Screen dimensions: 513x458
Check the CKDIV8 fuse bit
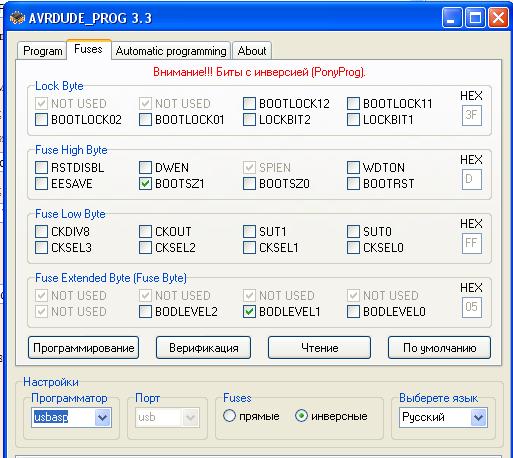coord(41,231)
